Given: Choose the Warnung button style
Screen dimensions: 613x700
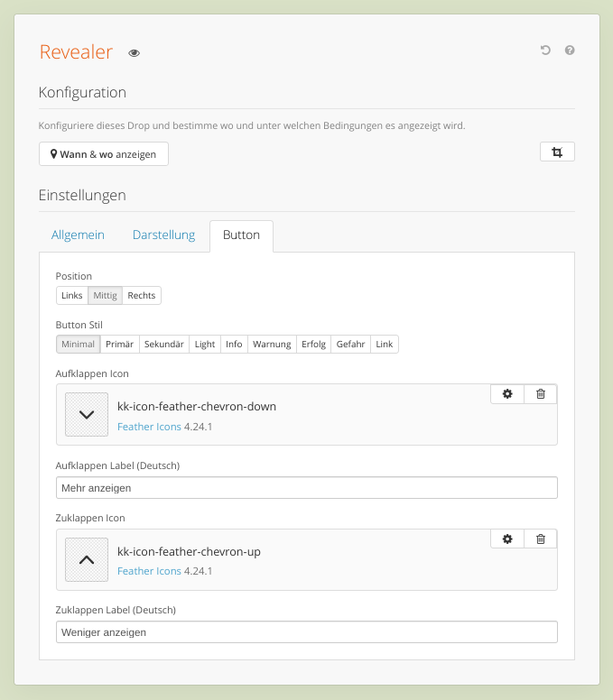Looking at the screenshot, I should point(272,344).
